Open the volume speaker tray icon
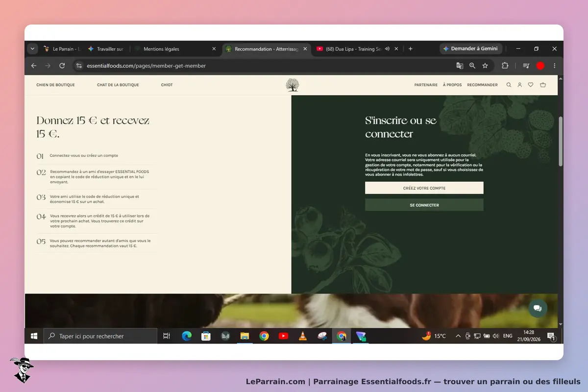The image size is (588, 392). 495,336
